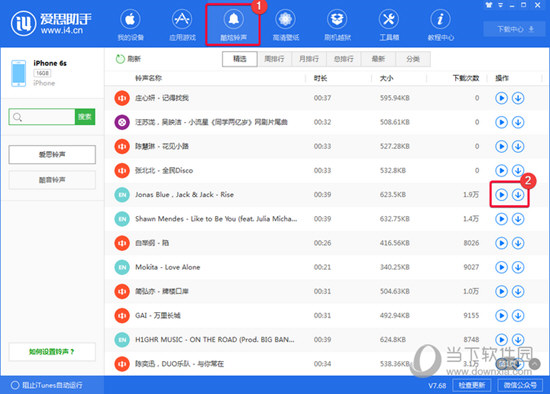550x394 pixels.
Task: Select the iPhone 6s device entry
Action: click(x=52, y=73)
